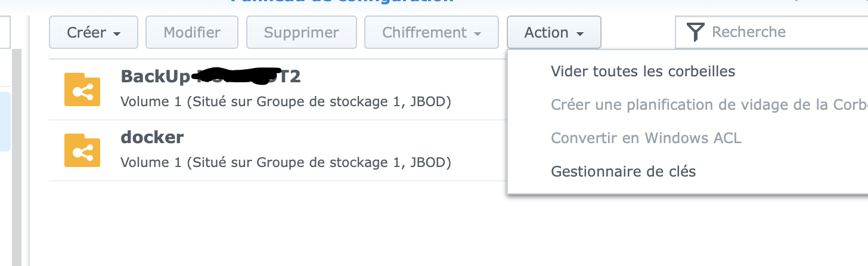Choose Vider toutes les corbeilles
The height and width of the screenshot is (266, 868).
point(643,72)
